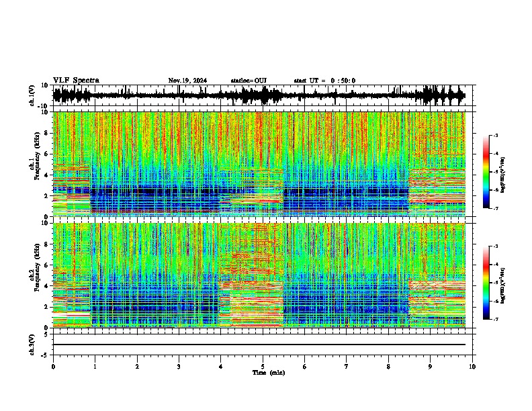Click the "10" tick on time axis
This screenshot has width=532, height=411.
[472, 367]
